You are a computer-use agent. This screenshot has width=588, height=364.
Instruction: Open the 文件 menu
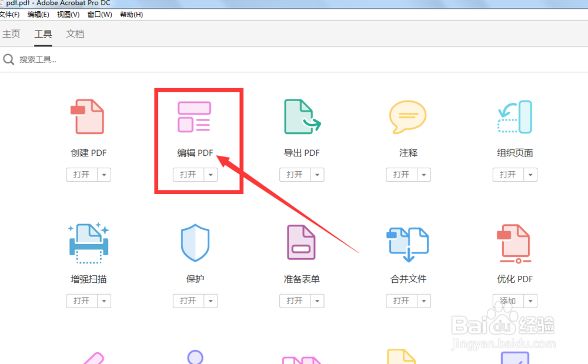(11, 14)
